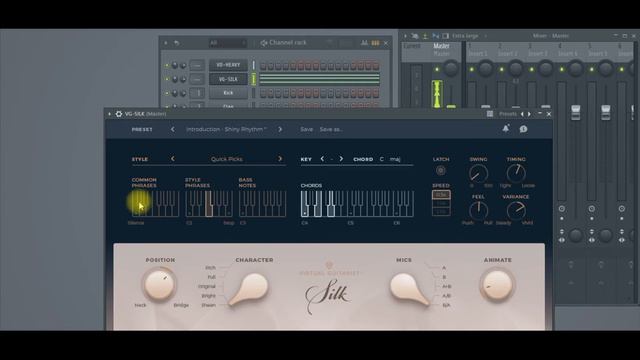Select the Current mixer track

coord(412,47)
